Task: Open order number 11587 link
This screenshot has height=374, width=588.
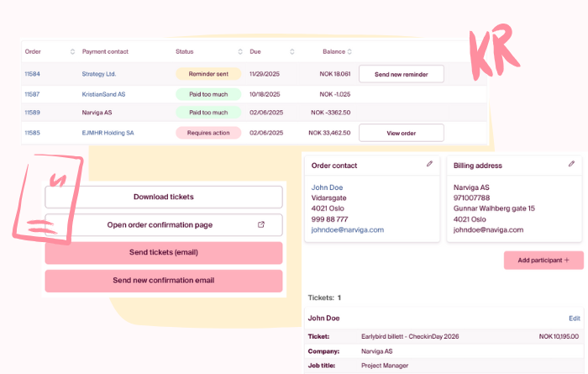Action: (32, 94)
